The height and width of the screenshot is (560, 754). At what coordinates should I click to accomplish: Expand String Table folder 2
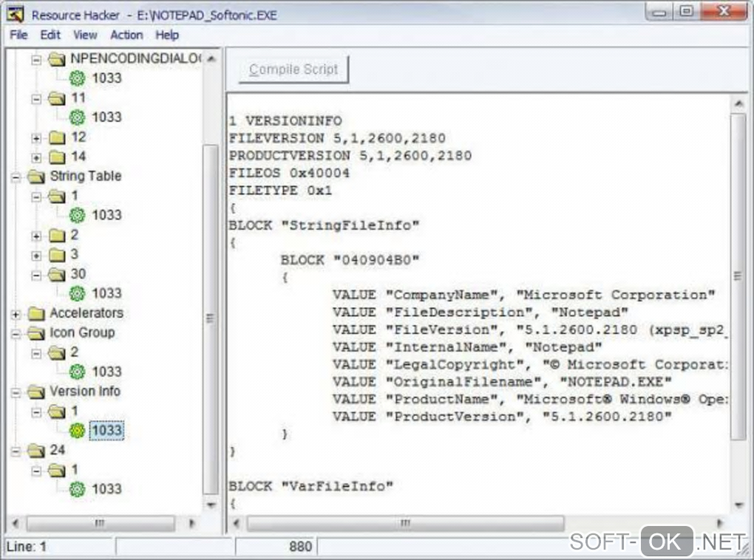click(x=36, y=236)
